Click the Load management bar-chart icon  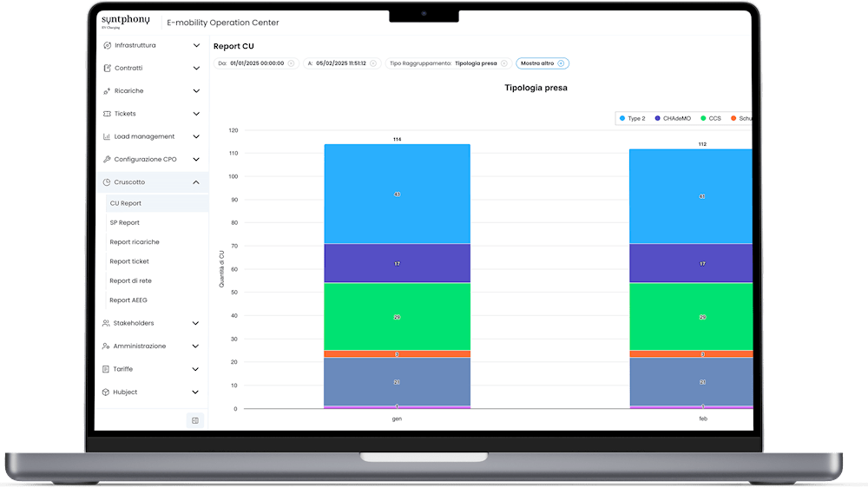pos(107,136)
